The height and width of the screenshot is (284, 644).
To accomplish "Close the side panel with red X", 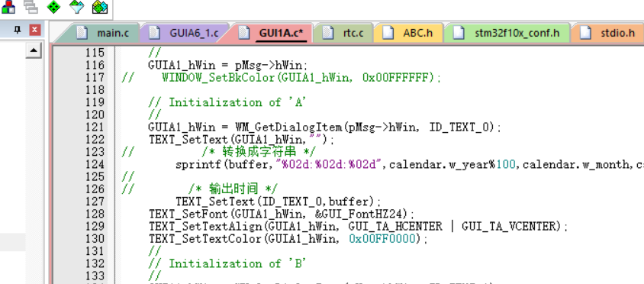I will tap(35, 30).
